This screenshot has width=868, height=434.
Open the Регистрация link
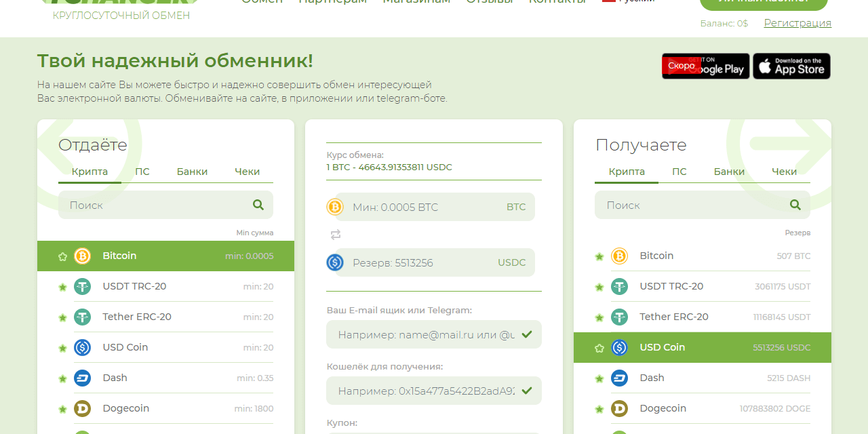(x=797, y=23)
